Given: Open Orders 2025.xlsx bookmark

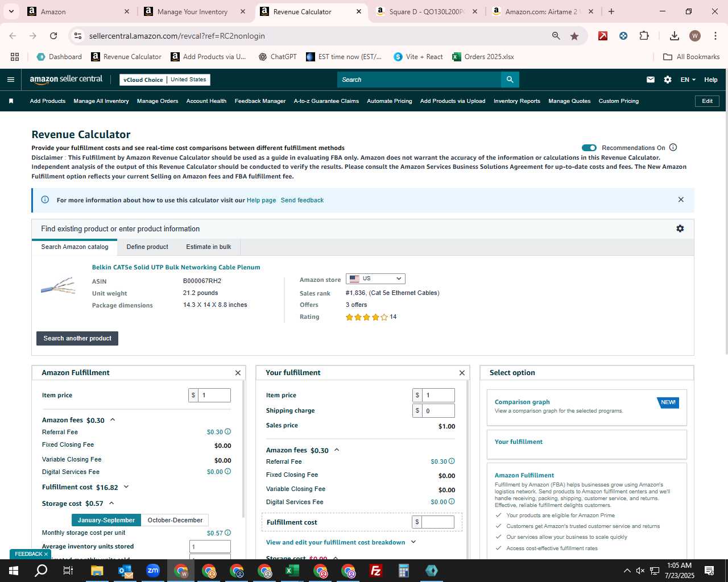Looking at the screenshot, I should coord(483,57).
